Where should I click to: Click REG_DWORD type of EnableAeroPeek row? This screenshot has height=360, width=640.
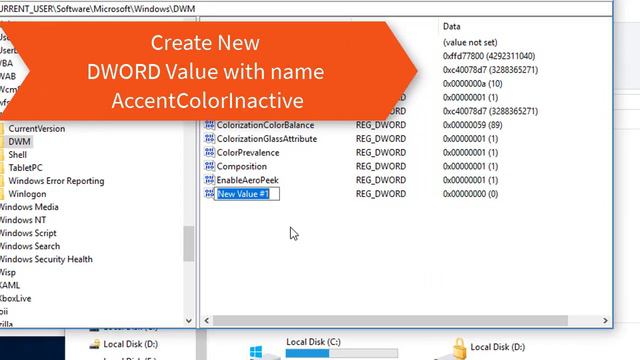click(x=381, y=180)
